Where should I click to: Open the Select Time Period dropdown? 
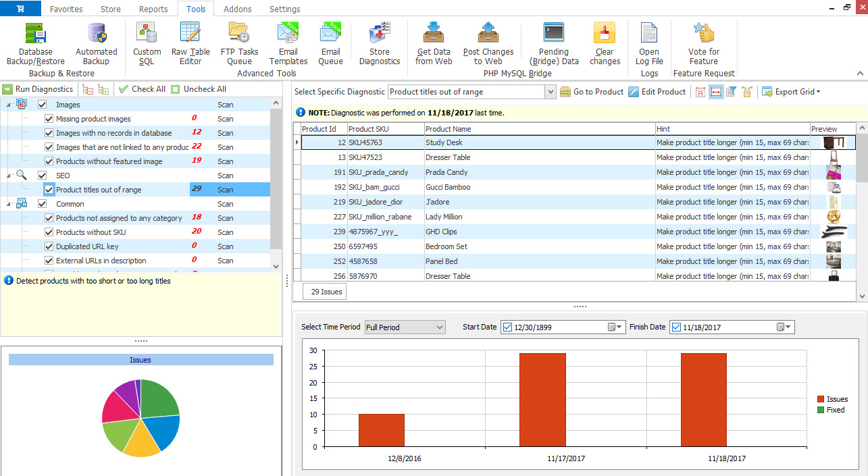[x=439, y=327]
